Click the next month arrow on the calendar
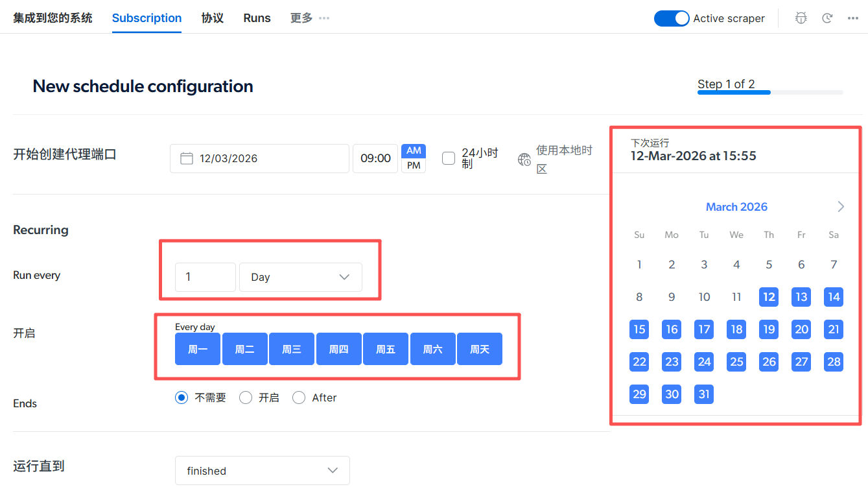This screenshot has width=868, height=487. pos(841,206)
